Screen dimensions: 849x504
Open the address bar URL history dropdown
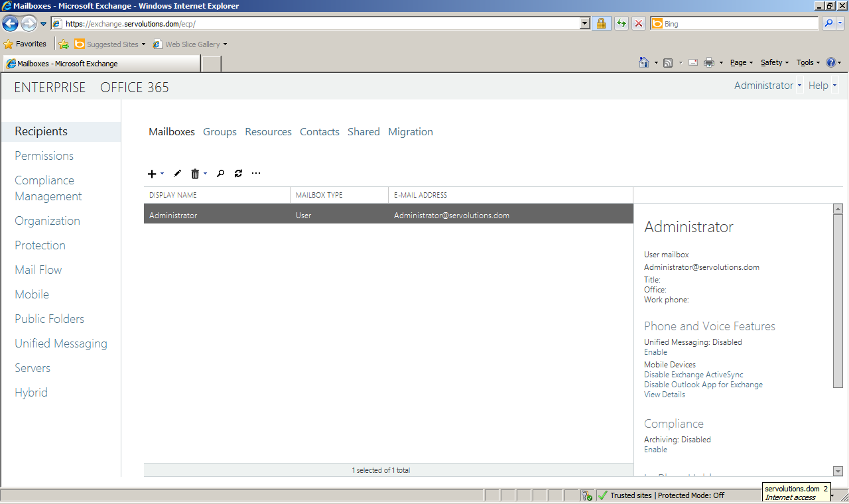pos(584,24)
